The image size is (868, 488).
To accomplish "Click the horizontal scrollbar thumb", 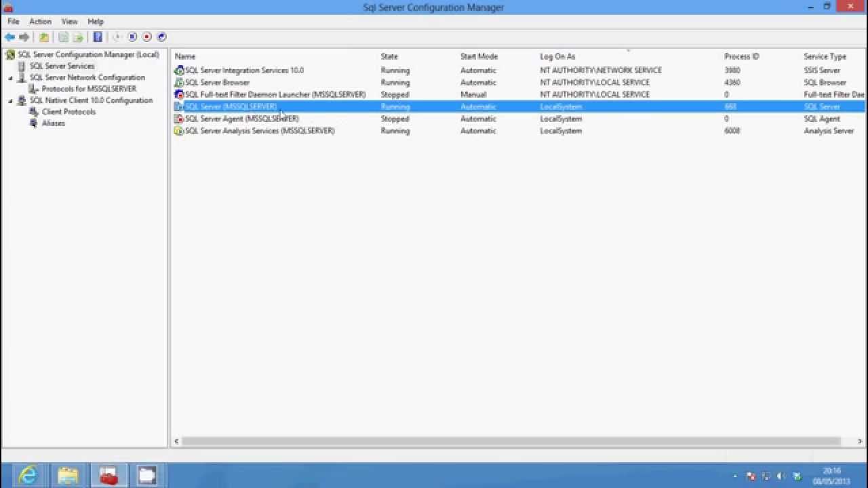I will point(511,441).
